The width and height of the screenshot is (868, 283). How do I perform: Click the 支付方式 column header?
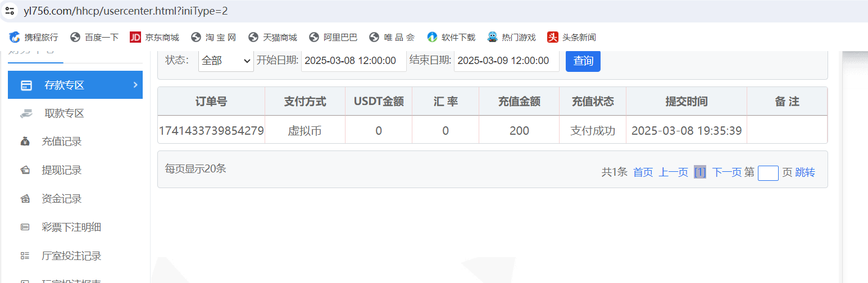click(x=305, y=102)
